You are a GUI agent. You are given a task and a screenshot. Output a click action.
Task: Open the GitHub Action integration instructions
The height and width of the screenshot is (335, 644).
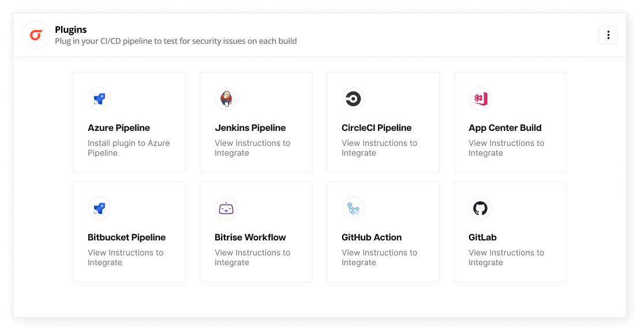tap(379, 257)
